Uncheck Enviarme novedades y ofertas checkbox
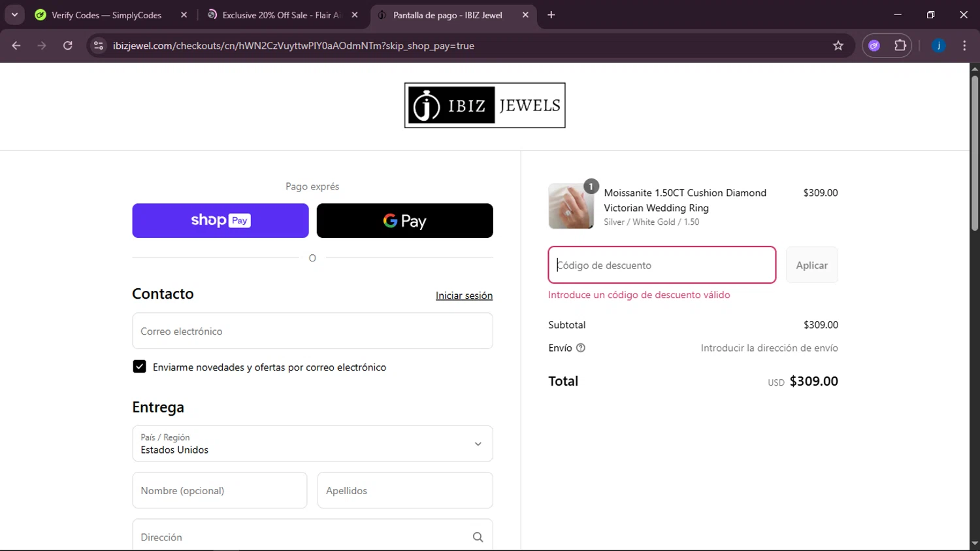Viewport: 980px width, 551px height. pos(139,367)
